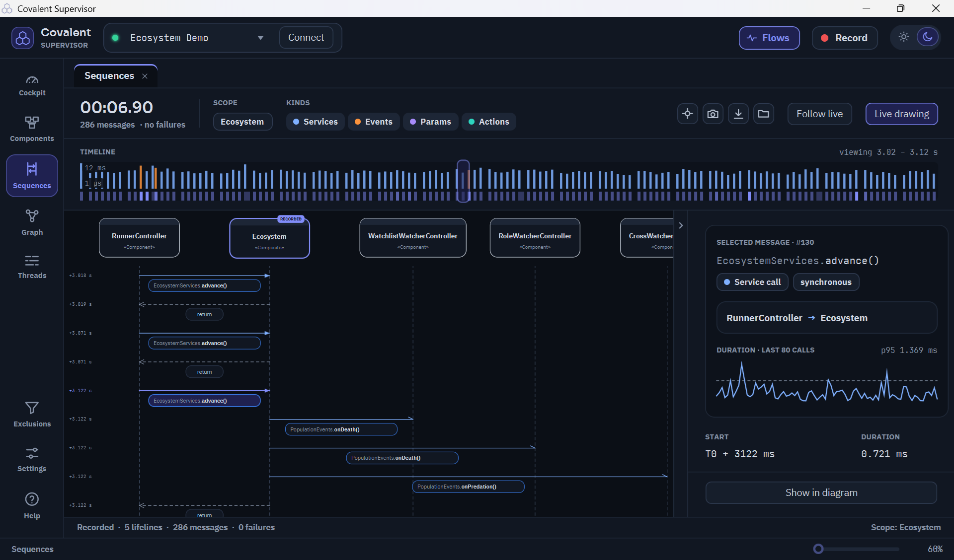Click the Covalent logo icon
This screenshot has height=560, width=954.
click(x=23, y=38)
